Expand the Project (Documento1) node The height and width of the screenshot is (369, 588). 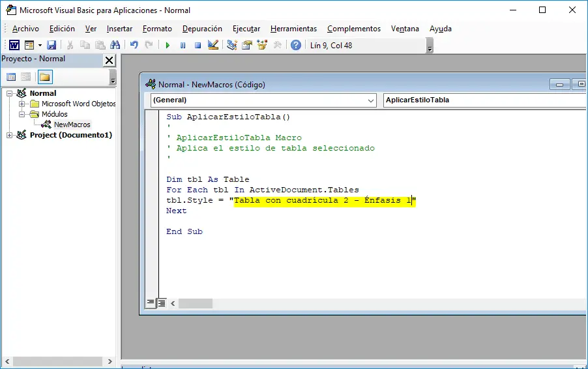9,136
